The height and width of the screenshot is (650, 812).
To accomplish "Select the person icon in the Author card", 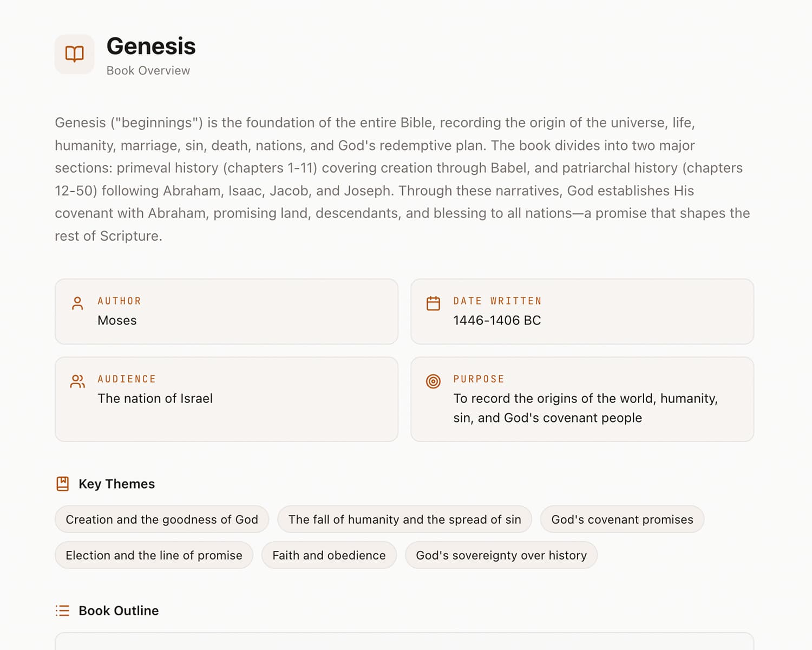I will coord(77,304).
